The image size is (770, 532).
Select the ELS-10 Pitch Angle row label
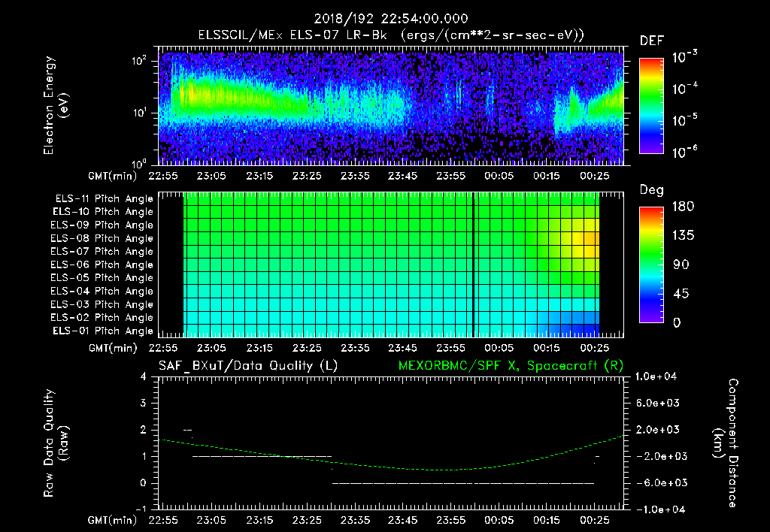(103, 212)
